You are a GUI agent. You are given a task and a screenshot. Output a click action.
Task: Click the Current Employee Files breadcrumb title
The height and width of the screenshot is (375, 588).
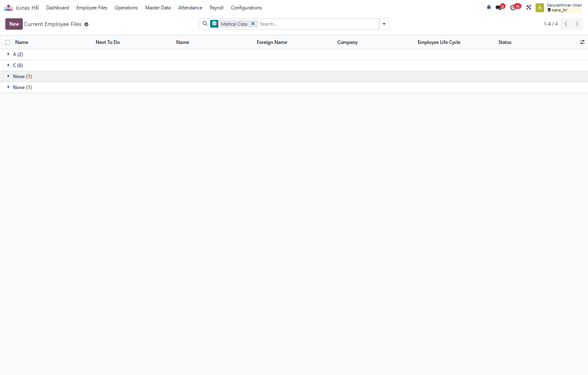[53, 24]
